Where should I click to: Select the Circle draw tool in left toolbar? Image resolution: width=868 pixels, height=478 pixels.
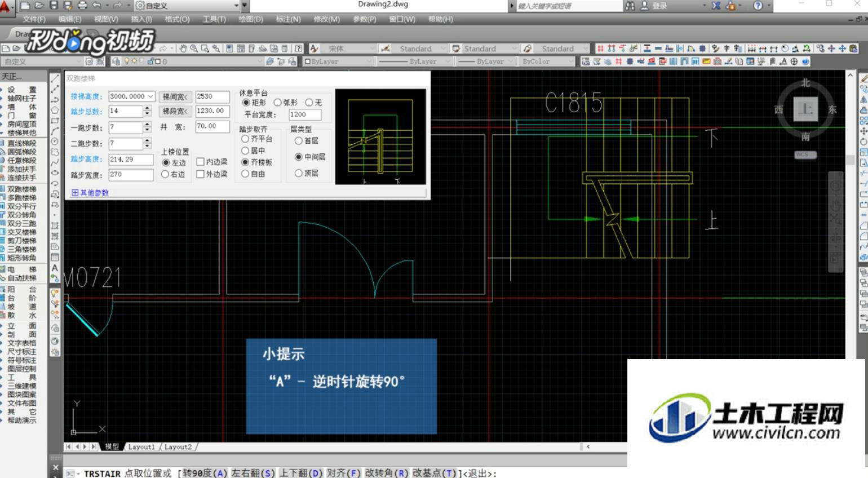click(x=55, y=142)
